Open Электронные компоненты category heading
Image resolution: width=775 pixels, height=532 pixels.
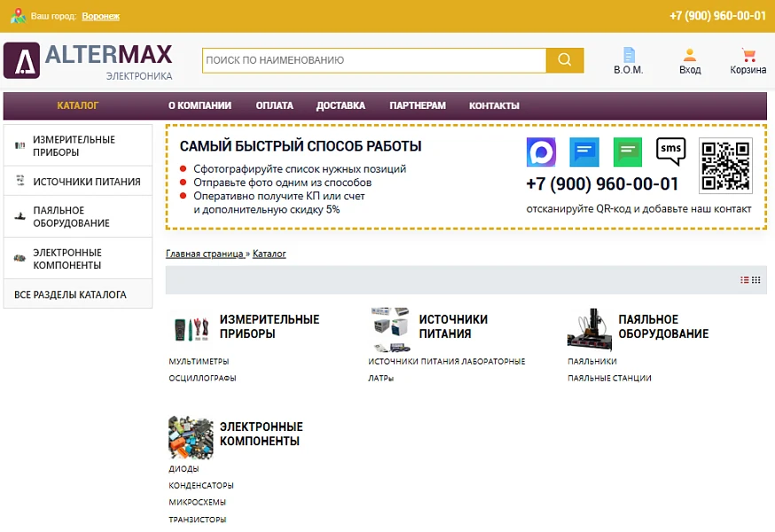262,434
